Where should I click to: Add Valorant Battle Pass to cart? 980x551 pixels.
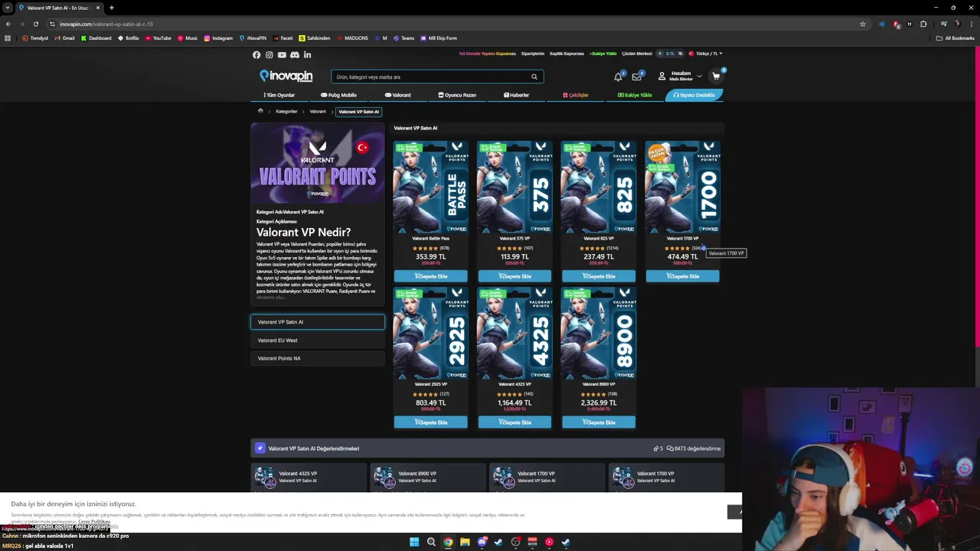[430, 276]
